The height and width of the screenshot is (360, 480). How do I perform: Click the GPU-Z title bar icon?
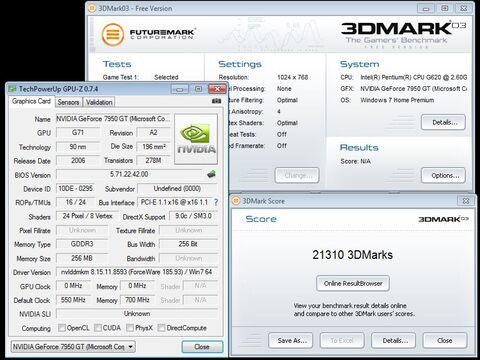[x=12, y=89]
